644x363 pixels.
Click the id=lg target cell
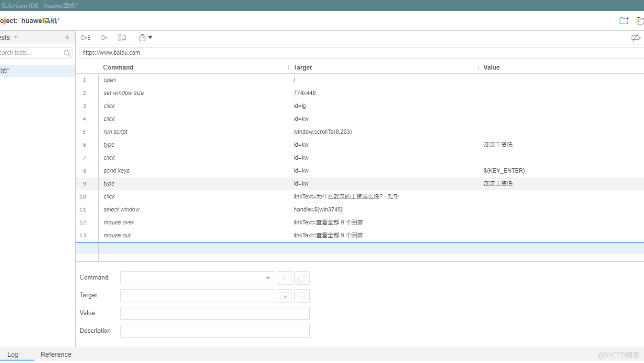[x=300, y=106]
